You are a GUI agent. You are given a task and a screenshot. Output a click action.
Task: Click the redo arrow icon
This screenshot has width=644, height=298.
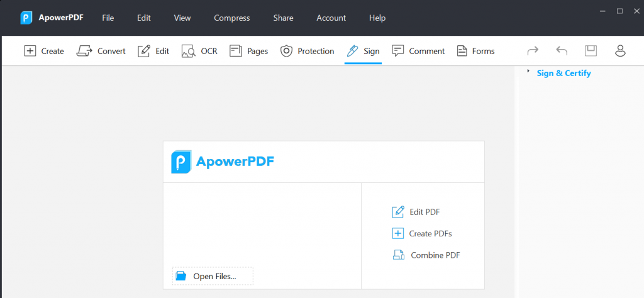533,50
